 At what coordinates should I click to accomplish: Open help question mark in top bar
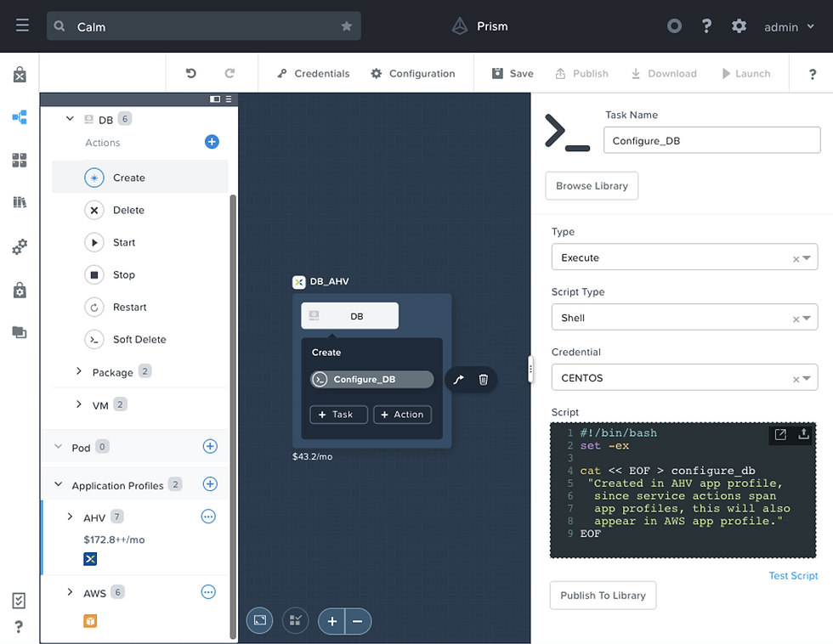tap(706, 26)
